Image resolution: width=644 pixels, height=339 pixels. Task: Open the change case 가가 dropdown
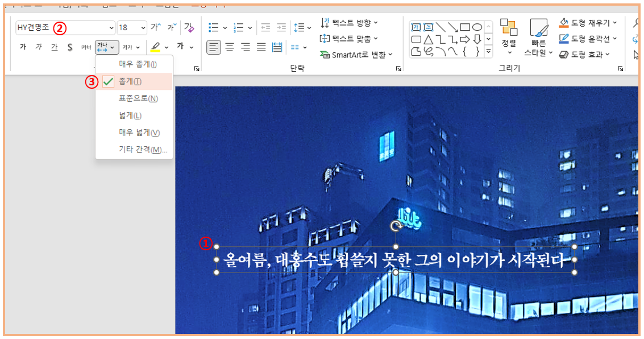131,47
